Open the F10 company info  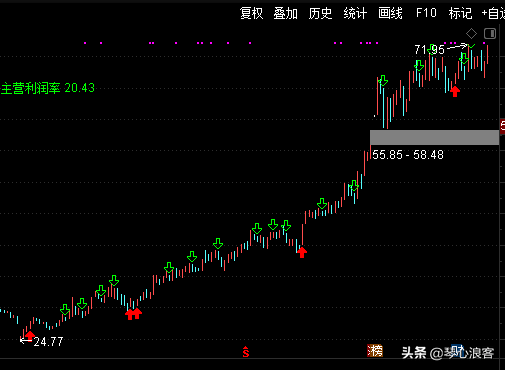pos(426,13)
